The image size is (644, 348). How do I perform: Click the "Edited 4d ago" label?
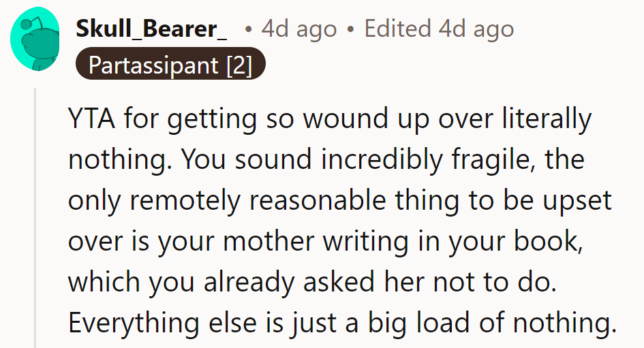click(x=439, y=29)
